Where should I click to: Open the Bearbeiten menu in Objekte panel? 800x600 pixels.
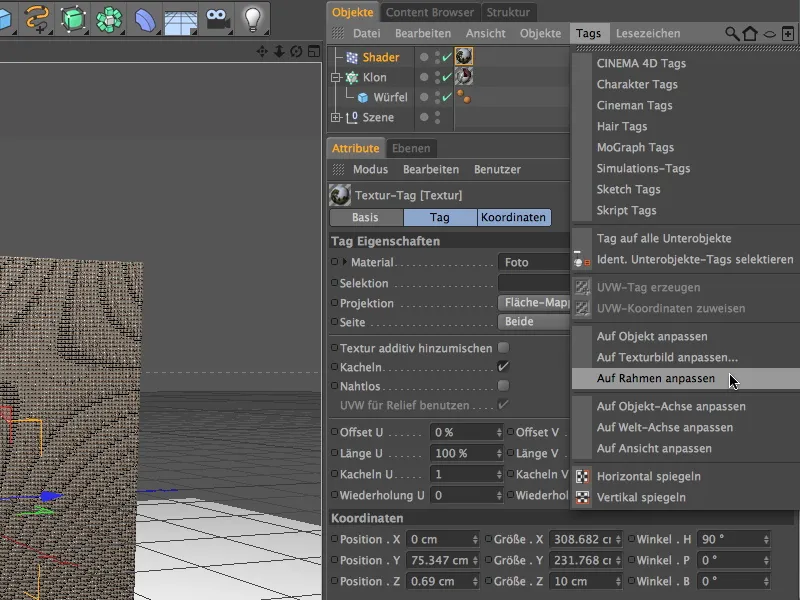coord(423,34)
